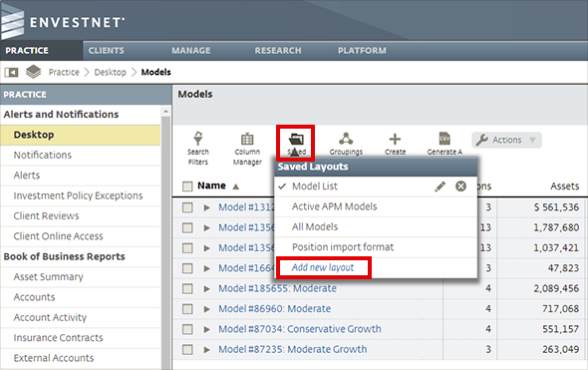Expand the second Model #1356 row
588x370 pixels.
pos(206,247)
